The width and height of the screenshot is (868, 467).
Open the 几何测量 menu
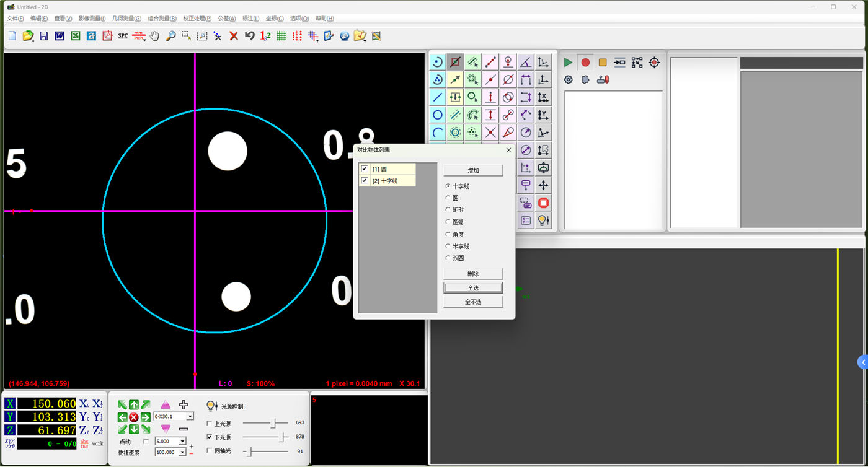coord(126,19)
